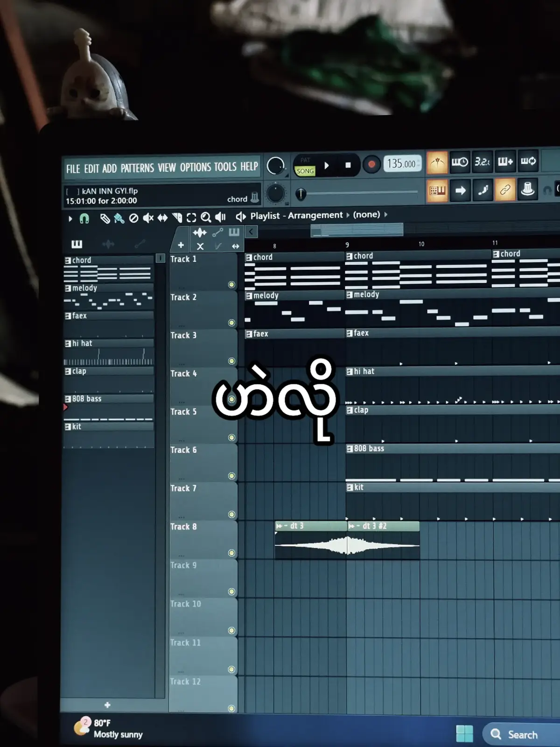560x747 pixels.
Task: Switch the PAT/SONG mode toggle
Action: 305,166
